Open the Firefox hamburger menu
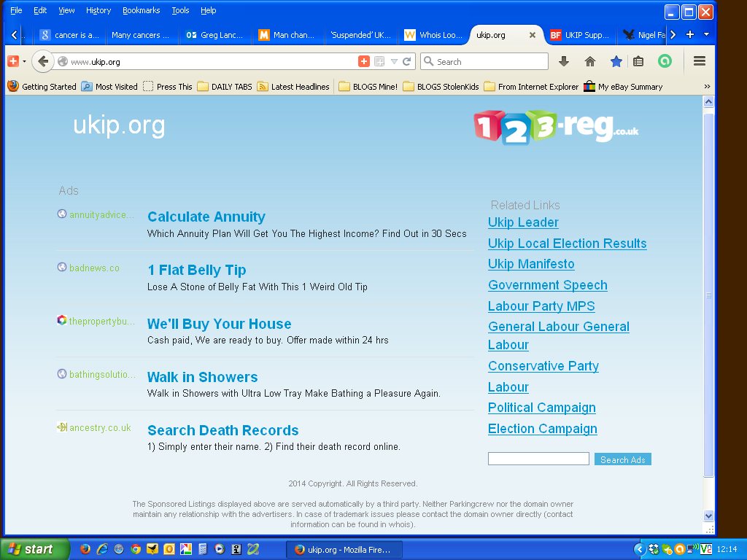This screenshot has width=747, height=560. (700, 62)
